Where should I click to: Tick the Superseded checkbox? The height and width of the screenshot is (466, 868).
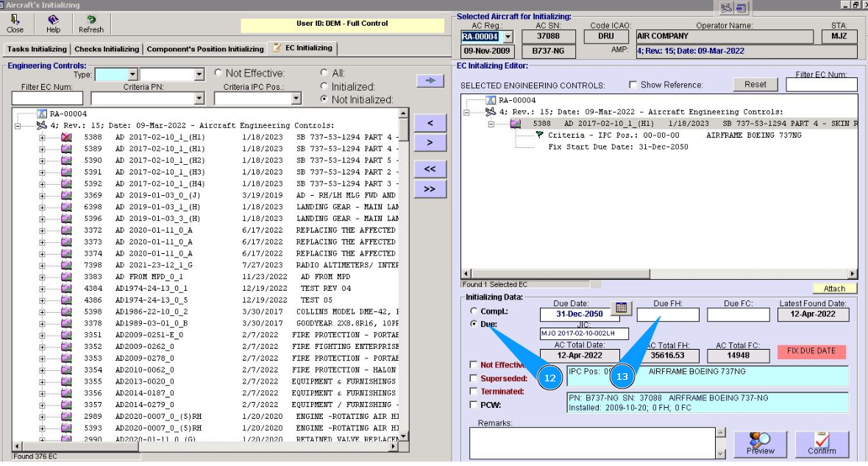(474, 378)
